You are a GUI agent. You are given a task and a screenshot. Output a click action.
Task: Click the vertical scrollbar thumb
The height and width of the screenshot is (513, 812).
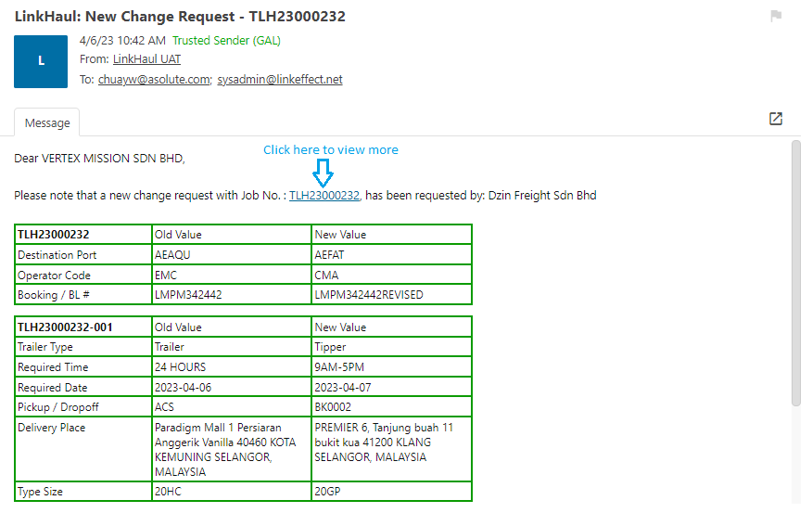(795, 274)
